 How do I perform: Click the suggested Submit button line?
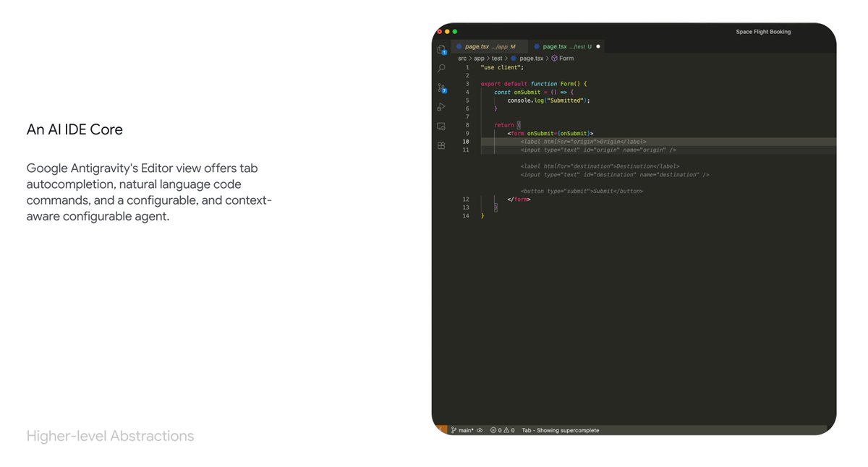582,191
